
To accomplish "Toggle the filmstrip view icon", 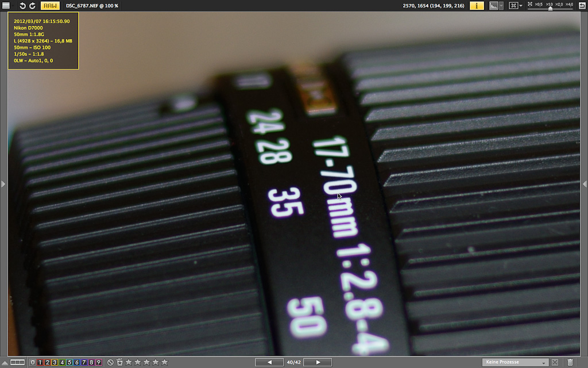I will pyautogui.click(x=17, y=362).
